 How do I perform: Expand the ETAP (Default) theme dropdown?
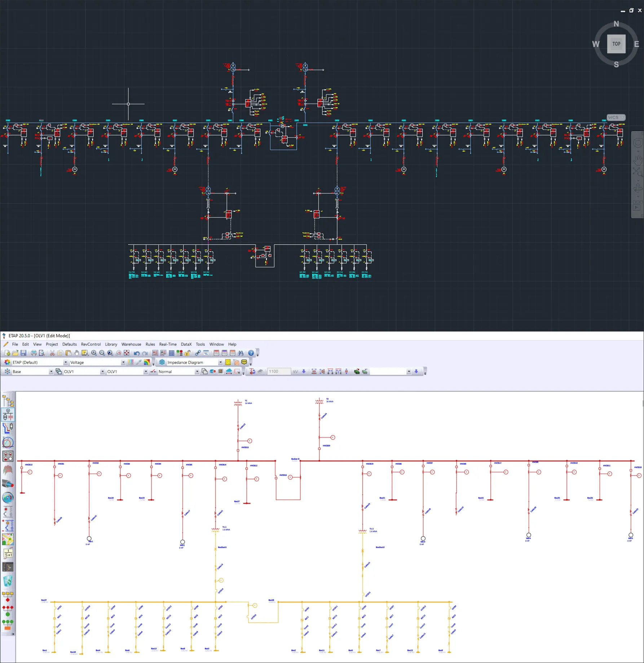coord(65,363)
